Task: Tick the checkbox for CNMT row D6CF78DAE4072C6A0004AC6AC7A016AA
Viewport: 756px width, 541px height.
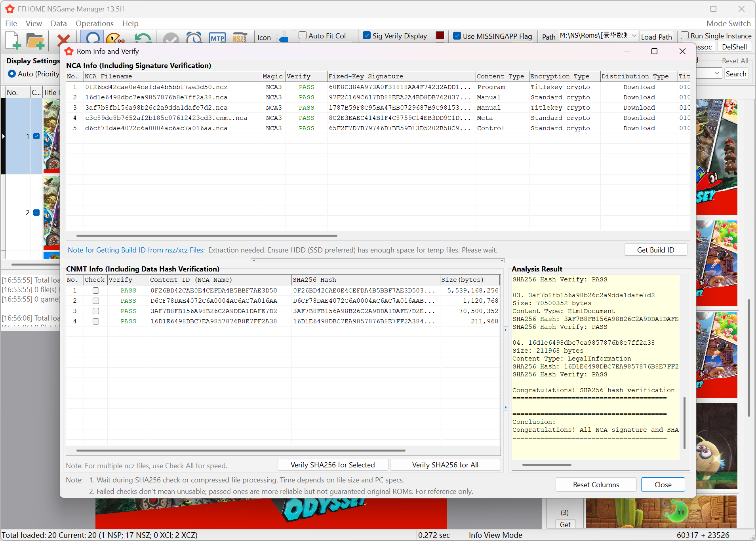Action: [96, 301]
